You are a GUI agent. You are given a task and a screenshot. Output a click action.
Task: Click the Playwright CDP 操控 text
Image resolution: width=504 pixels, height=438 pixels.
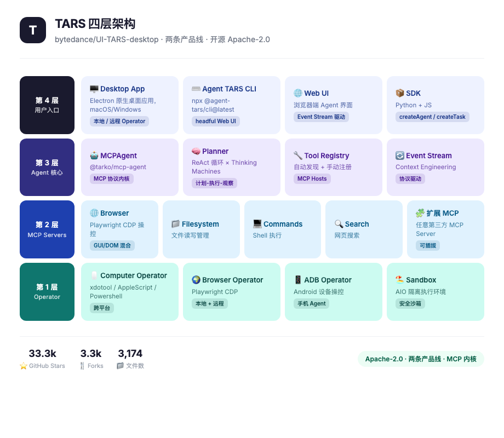[117, 229]
